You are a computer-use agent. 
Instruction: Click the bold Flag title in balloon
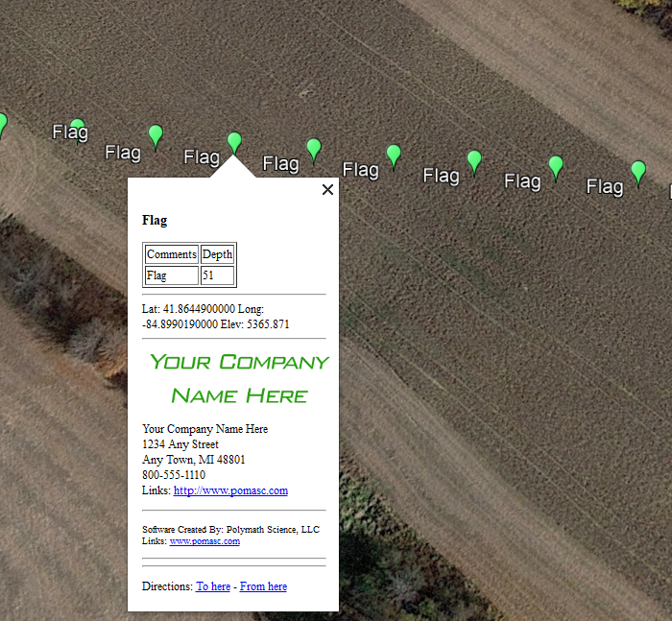coord(155,221)
